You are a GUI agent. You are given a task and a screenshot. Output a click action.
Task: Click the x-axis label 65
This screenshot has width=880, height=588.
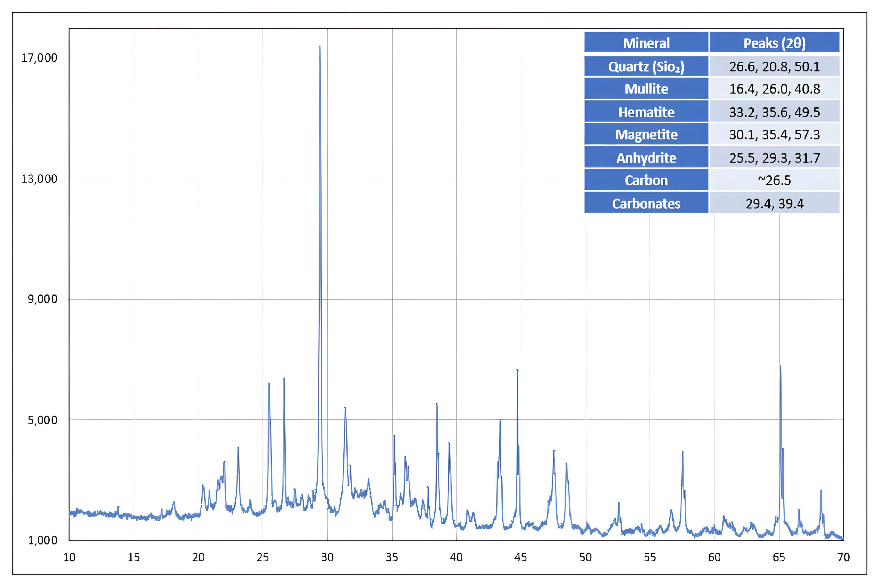tap(779, 557)
